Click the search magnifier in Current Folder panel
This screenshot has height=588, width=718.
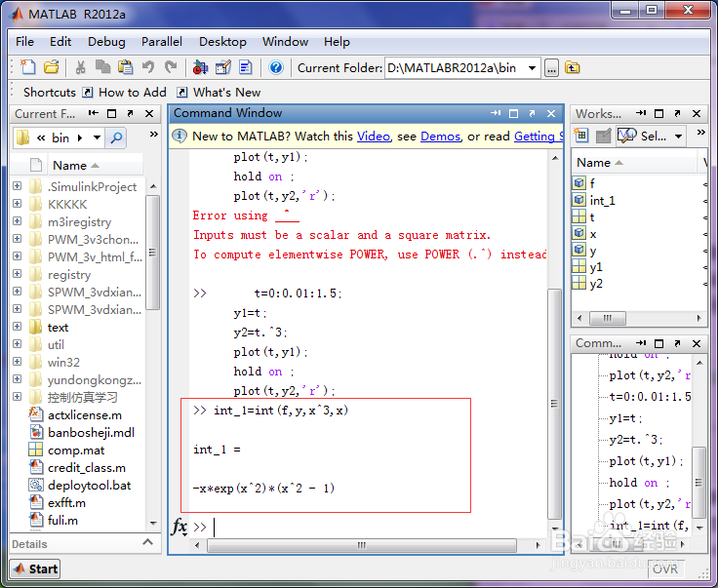tap(116, 137)
